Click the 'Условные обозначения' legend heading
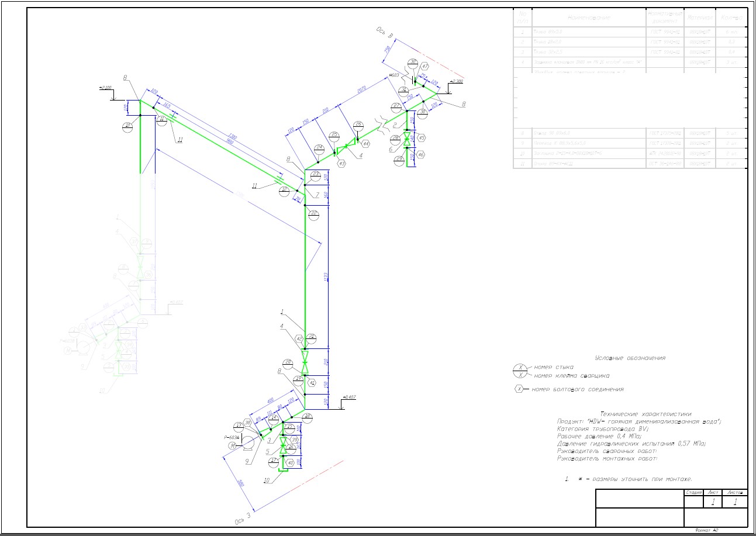 point(630,358)
